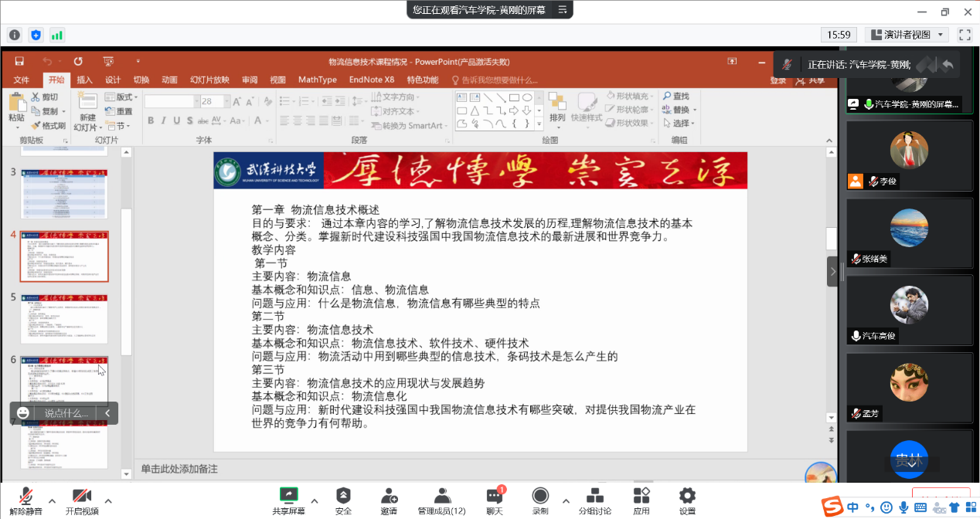The width and height of the screenshot is (980, 519).
Task: Open the 演讲者视图 view dropdown
Action: click(x=907, y=35)
